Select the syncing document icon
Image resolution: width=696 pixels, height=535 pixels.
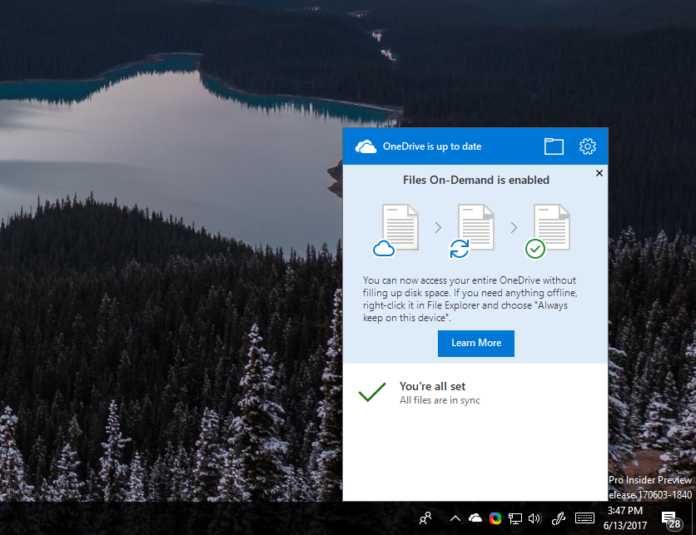tap(471, 231)
